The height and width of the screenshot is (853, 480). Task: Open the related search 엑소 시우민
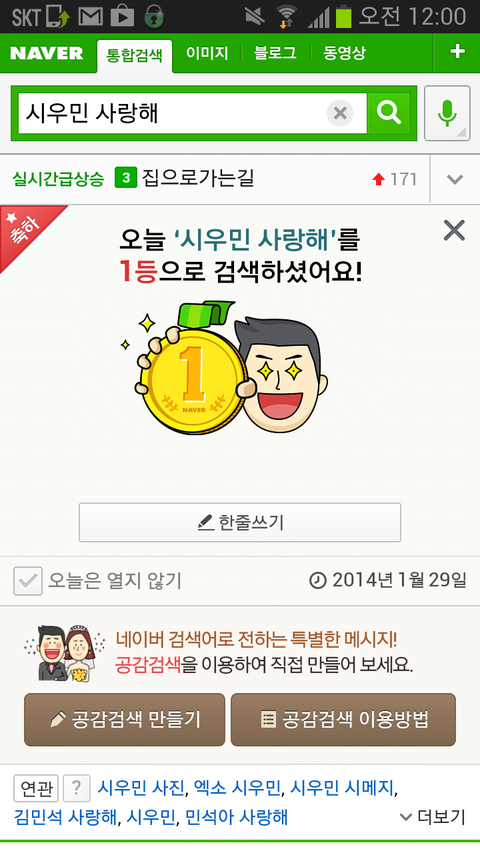237,788
